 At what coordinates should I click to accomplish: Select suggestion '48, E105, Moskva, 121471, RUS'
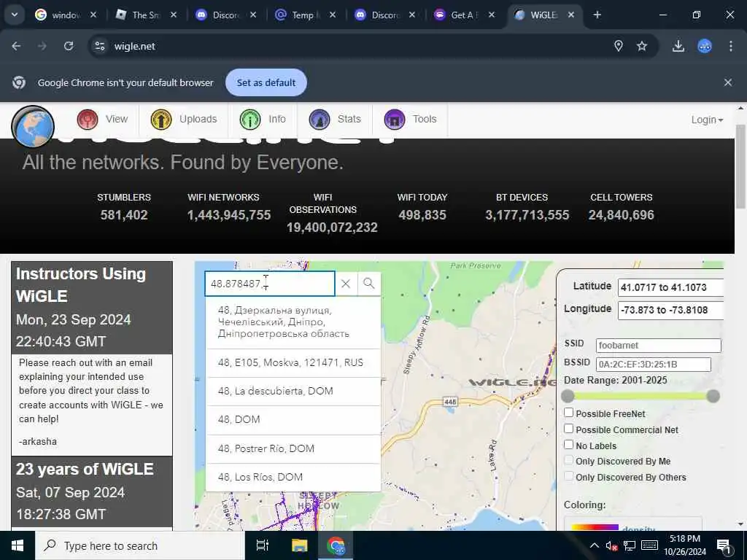coord(293,363)
